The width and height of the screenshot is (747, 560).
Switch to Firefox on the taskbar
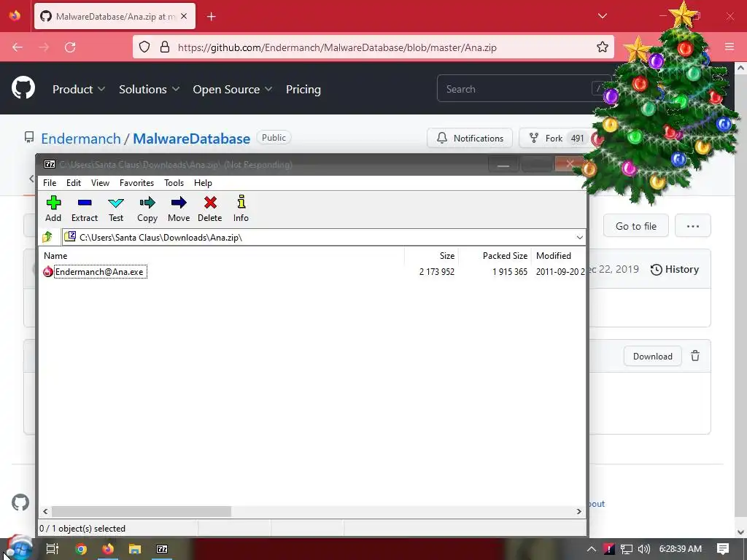pos(108,549)
